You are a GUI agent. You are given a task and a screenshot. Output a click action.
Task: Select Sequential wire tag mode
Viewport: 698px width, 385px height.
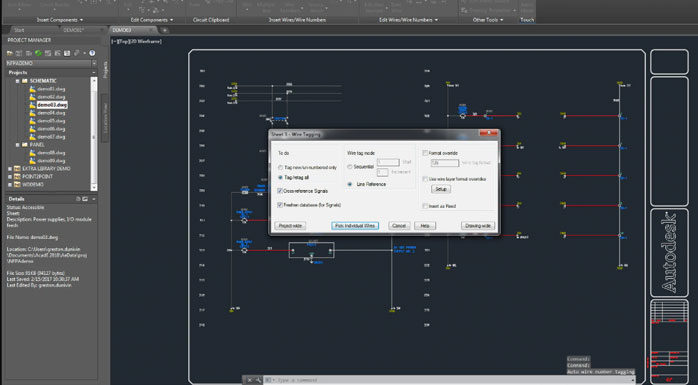(350, 167)
